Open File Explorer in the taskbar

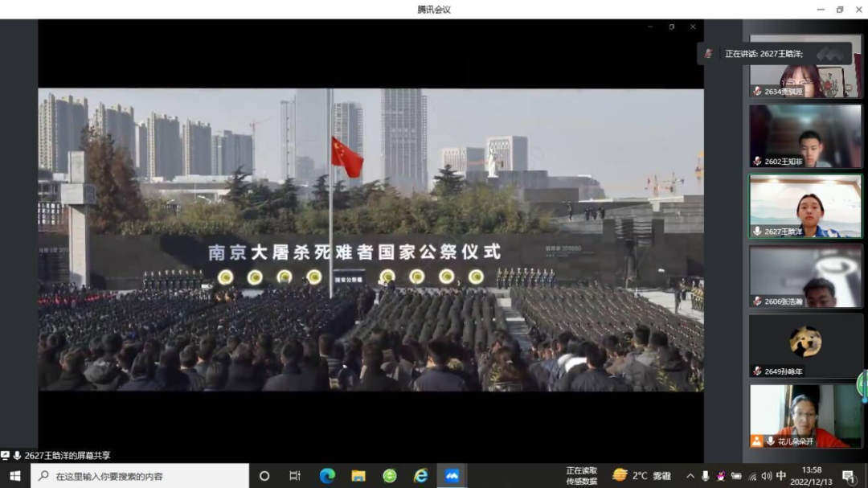click(358, 476)
